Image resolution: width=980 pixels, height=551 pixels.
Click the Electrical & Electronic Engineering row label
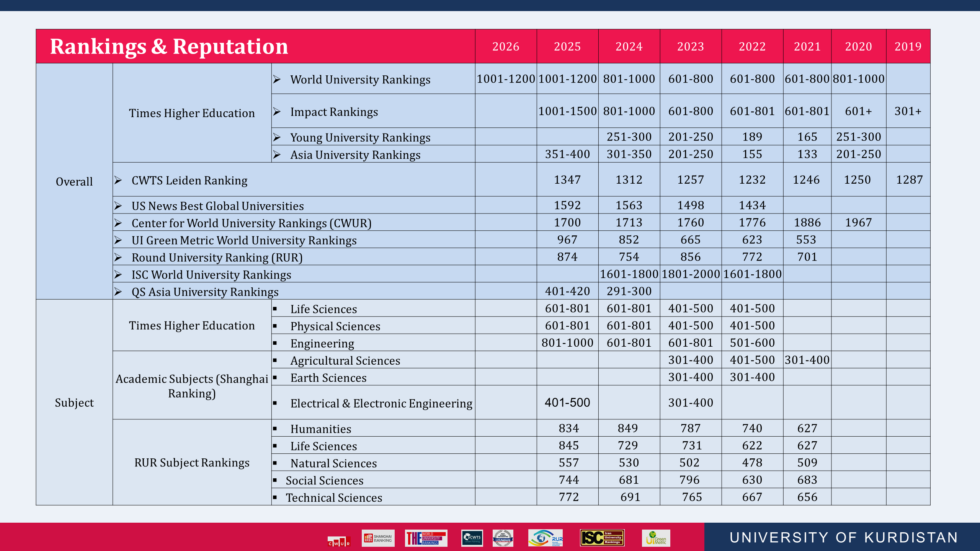click(x=381, y=404)
